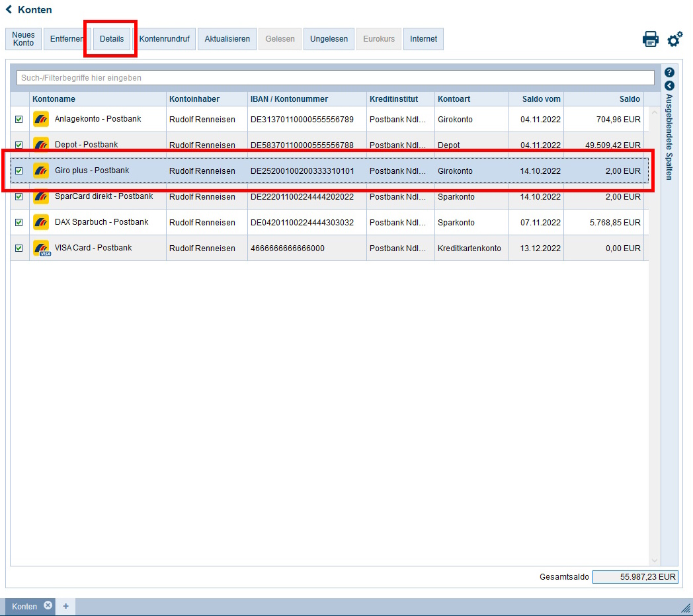The width and height of the screenshot is (693, 616).
Task: Sort by Kontoinhaber column header
Action: [x=207, y=99]
